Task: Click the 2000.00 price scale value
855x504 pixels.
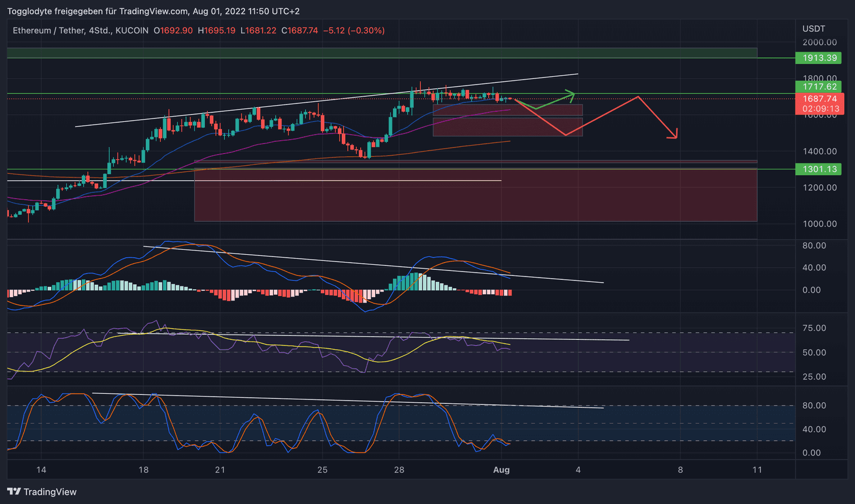Action: coord(819,42)
